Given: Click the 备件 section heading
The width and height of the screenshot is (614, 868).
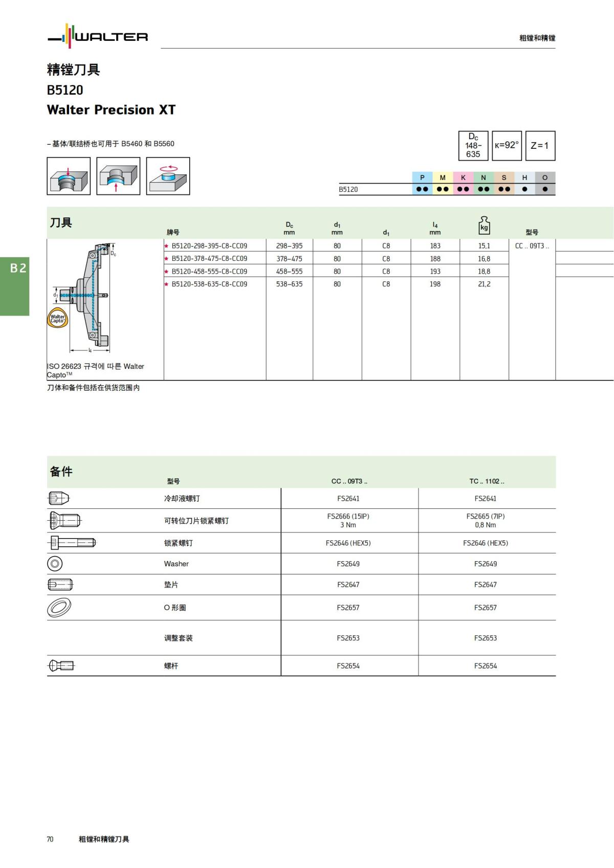Looking at the screenshot, I should click(61, 472).
